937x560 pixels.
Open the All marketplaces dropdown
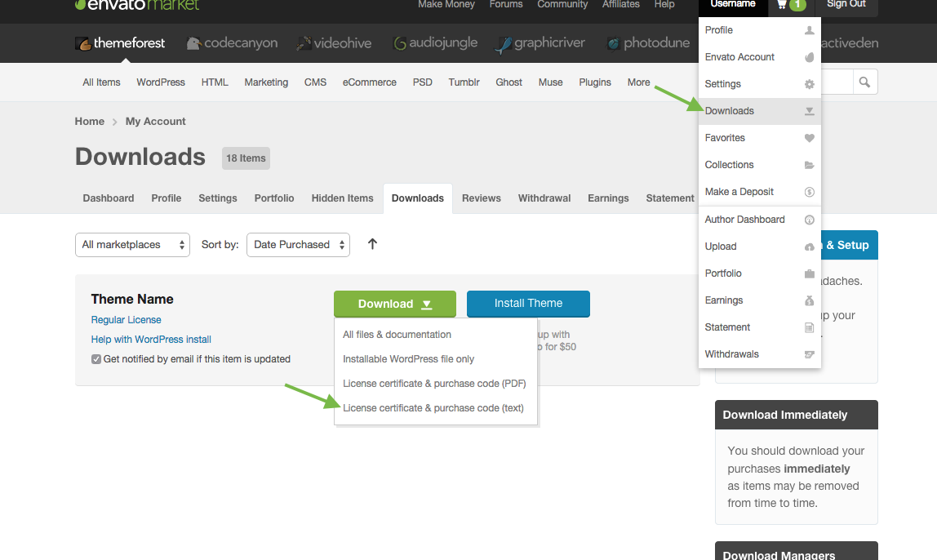pos(132,245)
